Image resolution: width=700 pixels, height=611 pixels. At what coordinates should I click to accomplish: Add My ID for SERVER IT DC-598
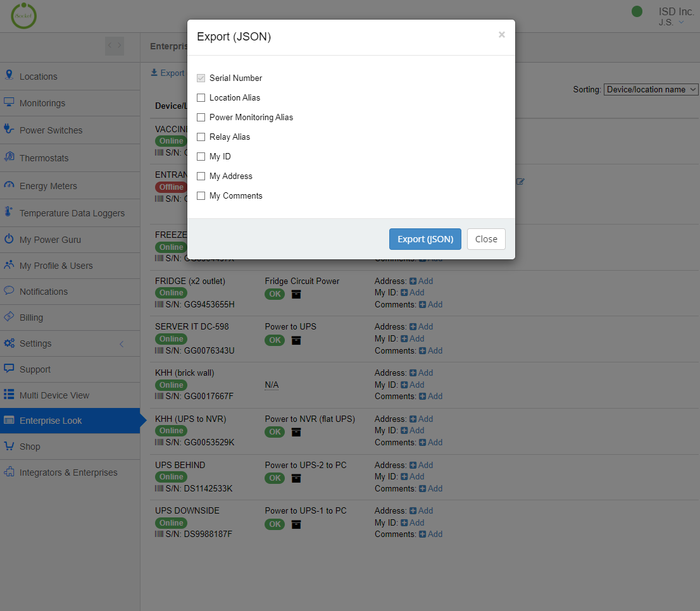(413, 338)
